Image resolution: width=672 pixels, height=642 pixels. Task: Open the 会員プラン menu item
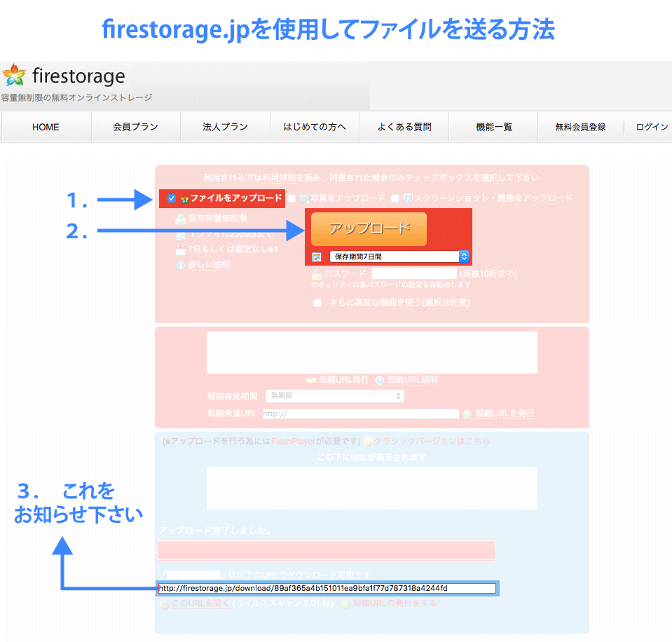point(135,127)
